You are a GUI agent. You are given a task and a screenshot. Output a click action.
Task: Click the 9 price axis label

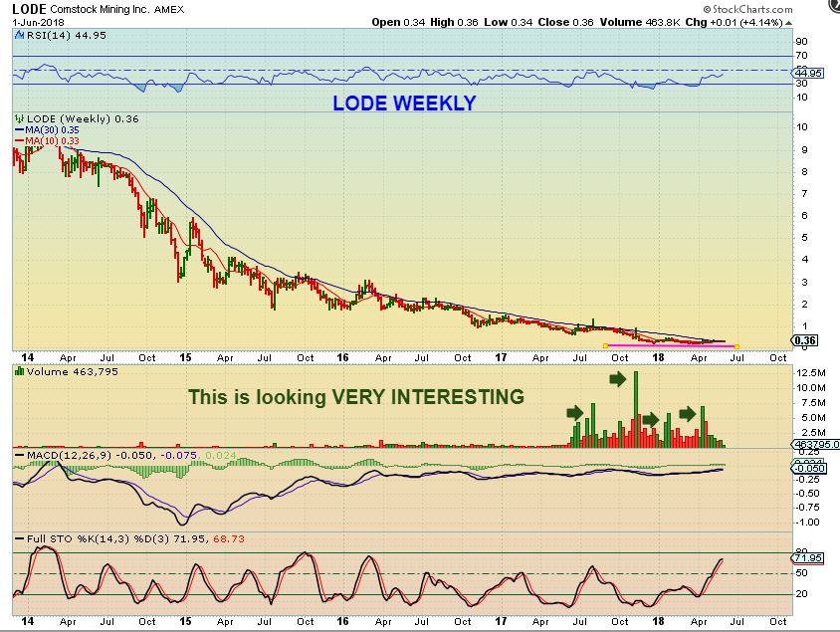point(804,150)
